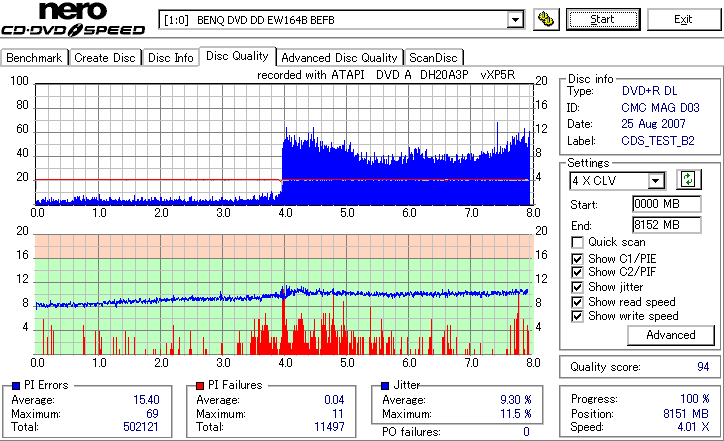Toggle the Quick scan checkbox
724x441 pixels.
coord(577,242)
